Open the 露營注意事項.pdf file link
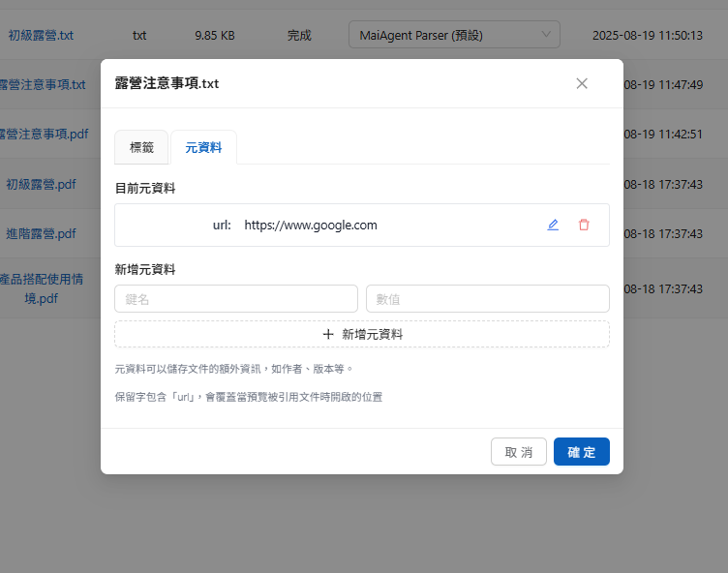 pos(45,134)
